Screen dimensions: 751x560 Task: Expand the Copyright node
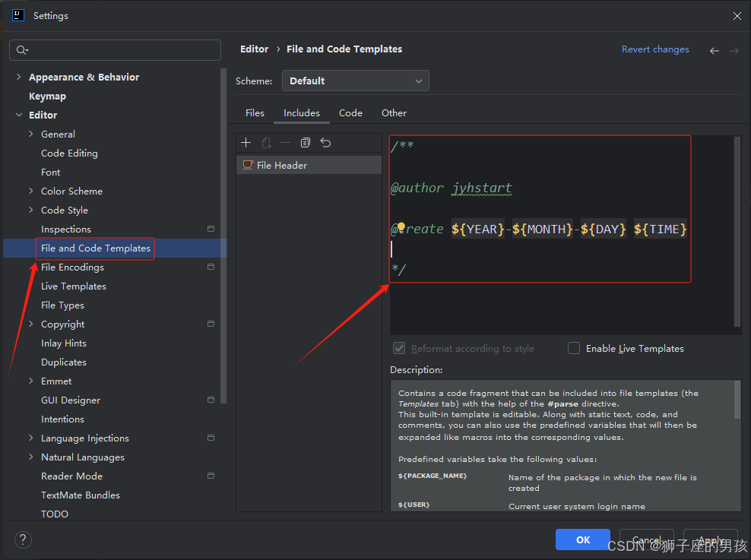click(x=31, y=324)
